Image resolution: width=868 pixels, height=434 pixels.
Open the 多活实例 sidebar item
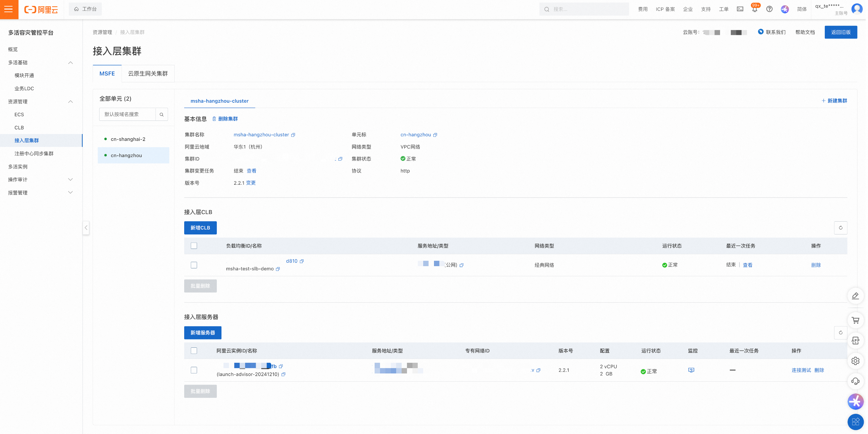click(18, 167)
